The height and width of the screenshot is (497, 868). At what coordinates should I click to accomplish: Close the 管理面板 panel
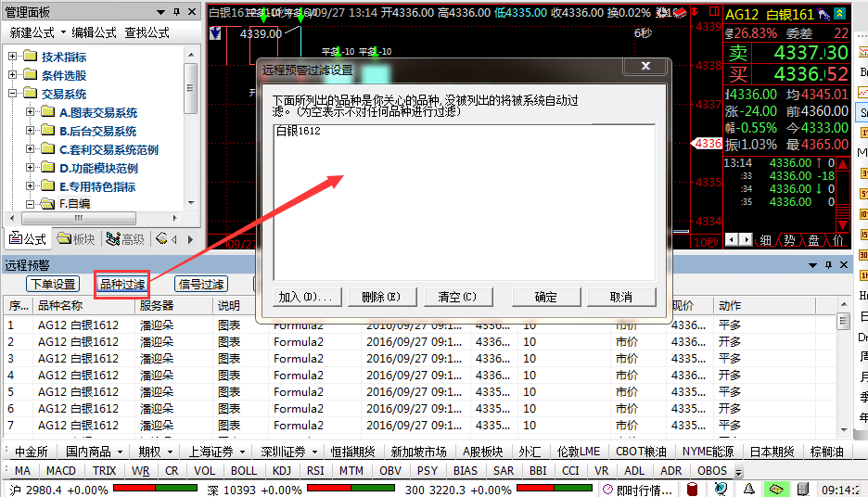click(x=192, y=12)
